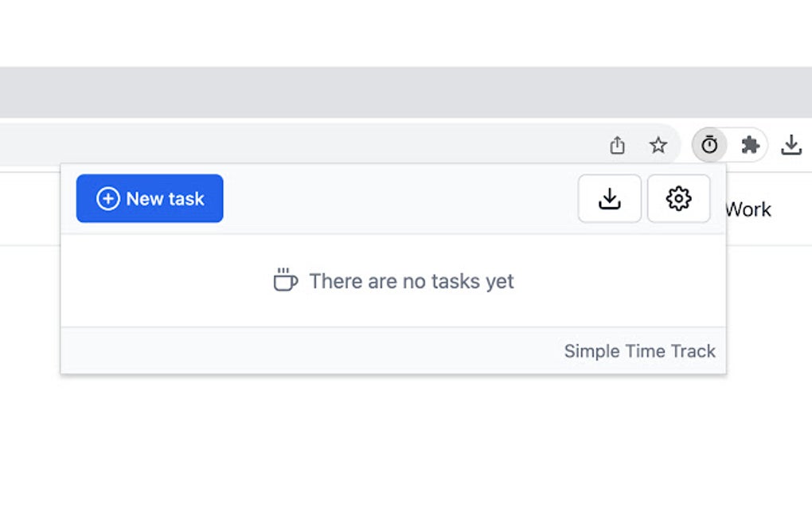
Task: Click the 'There are no tasks yet' message
Action: 411,281
